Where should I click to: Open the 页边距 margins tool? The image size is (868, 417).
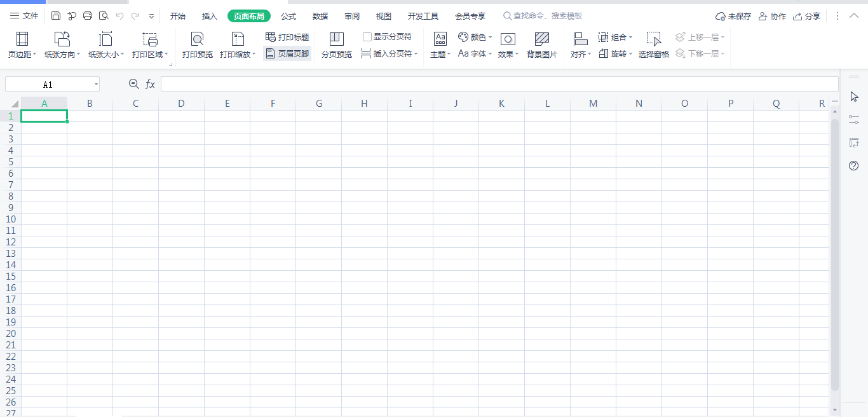pyautogui.click(x=22, y=45)
